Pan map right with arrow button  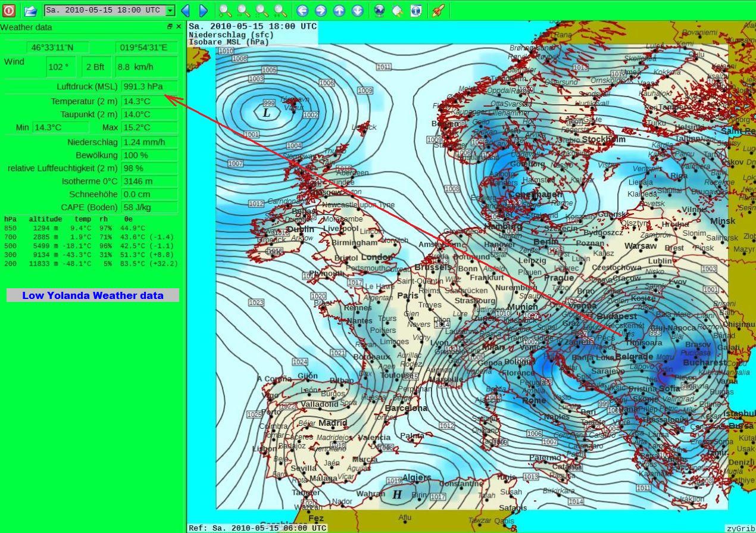[x=320, y=10]
